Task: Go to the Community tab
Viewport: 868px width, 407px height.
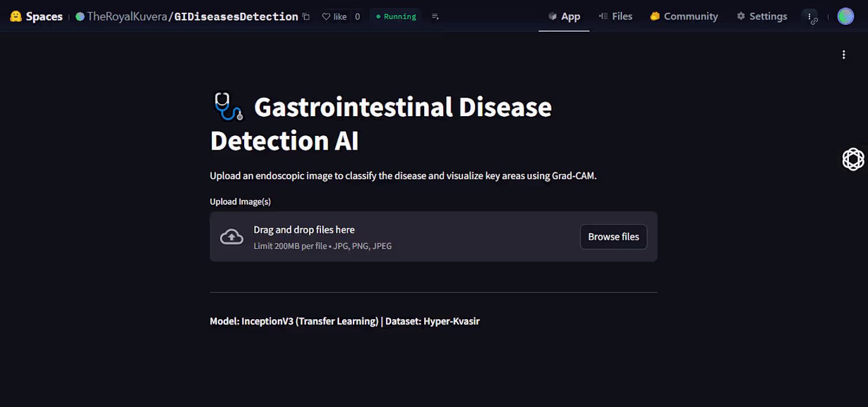Action: [683, 16]
